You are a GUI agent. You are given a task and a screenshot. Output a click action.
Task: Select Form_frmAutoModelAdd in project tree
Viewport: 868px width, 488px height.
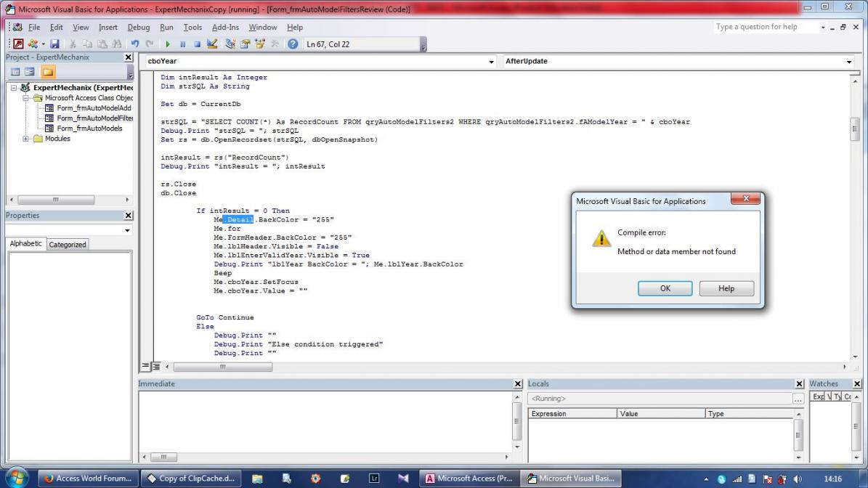point(94,108)
